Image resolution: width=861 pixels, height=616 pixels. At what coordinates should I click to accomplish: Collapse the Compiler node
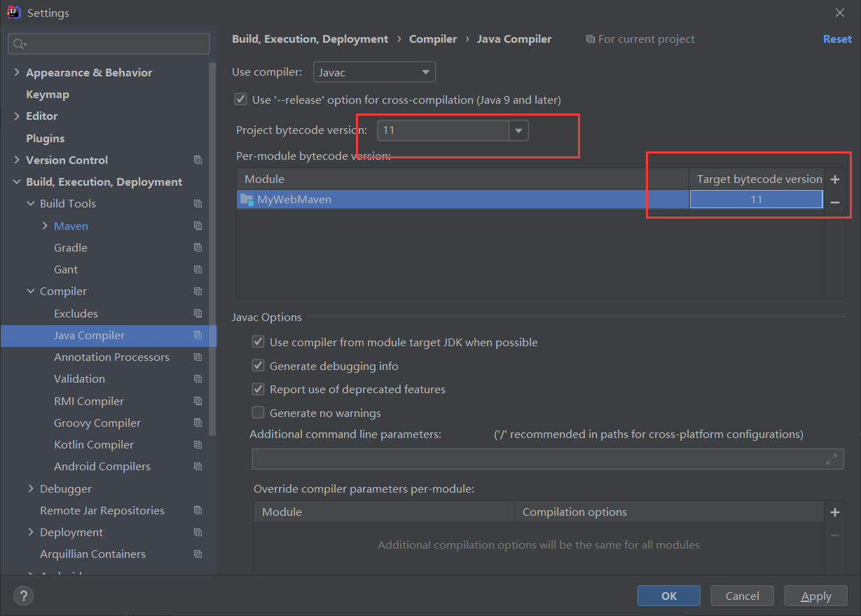click(31, 291)
